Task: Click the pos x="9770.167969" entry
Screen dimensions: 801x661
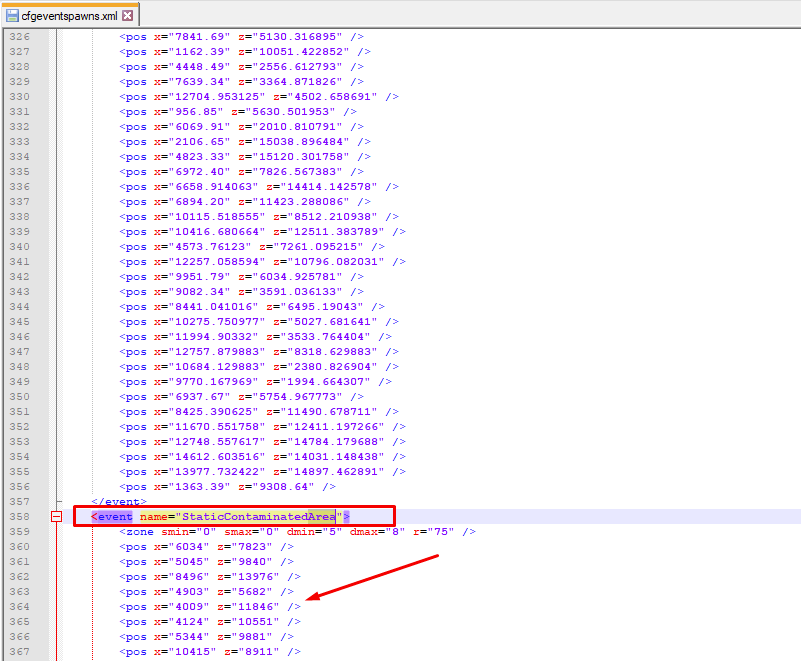Action: 255,382
